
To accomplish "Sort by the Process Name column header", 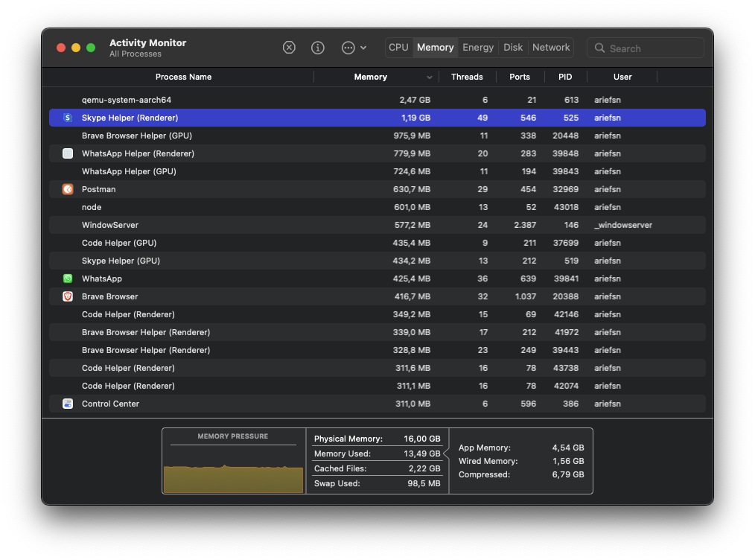I will click(183, 77).
